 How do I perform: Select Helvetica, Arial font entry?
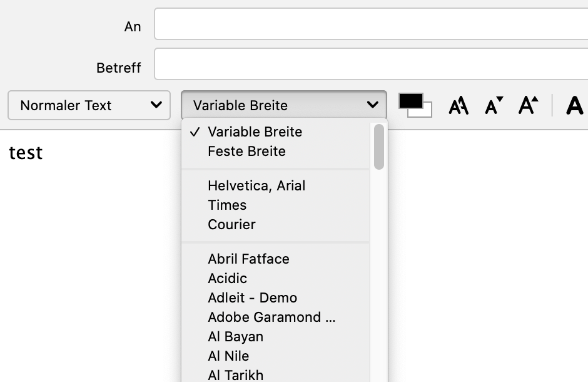(x=256, y=186)
